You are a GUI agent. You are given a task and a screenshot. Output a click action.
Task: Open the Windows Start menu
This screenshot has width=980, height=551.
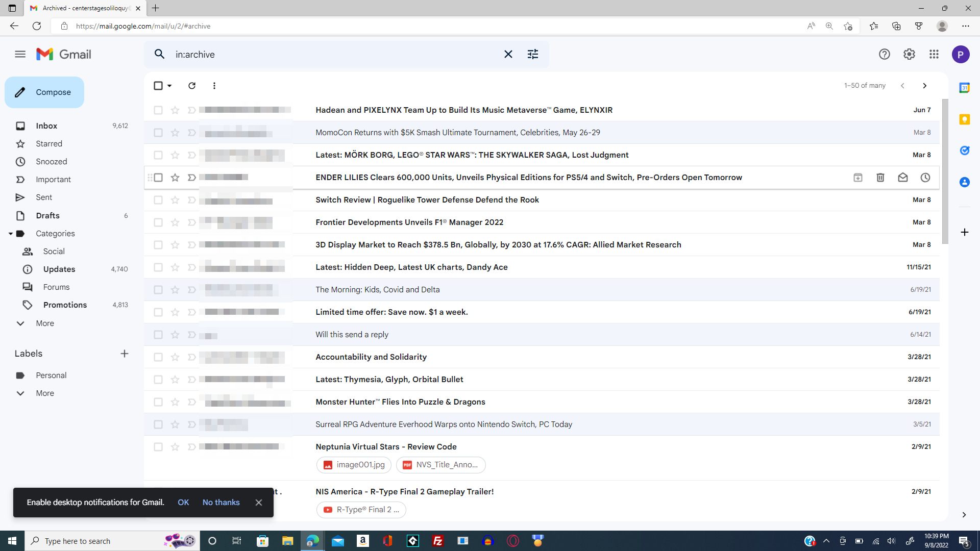(12, 541)
